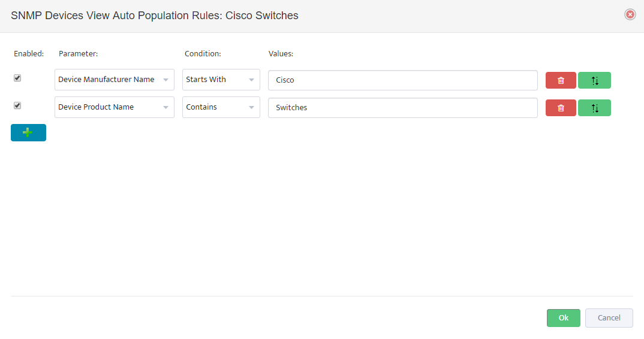Open the Starts With condition dropdown
Viewport: 644px width, 339px height.
[x=221, y=80]
